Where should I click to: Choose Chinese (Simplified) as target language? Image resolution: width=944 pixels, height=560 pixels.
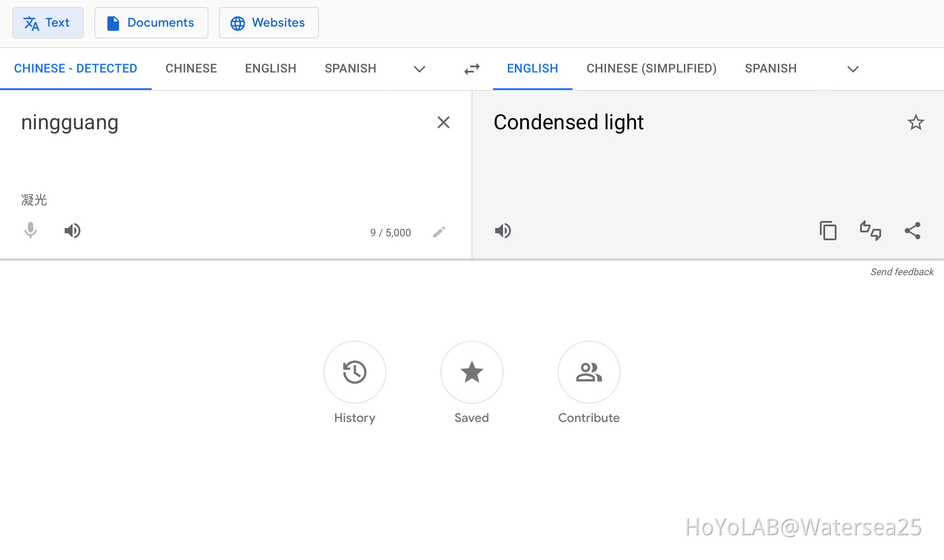coord(651,68)
